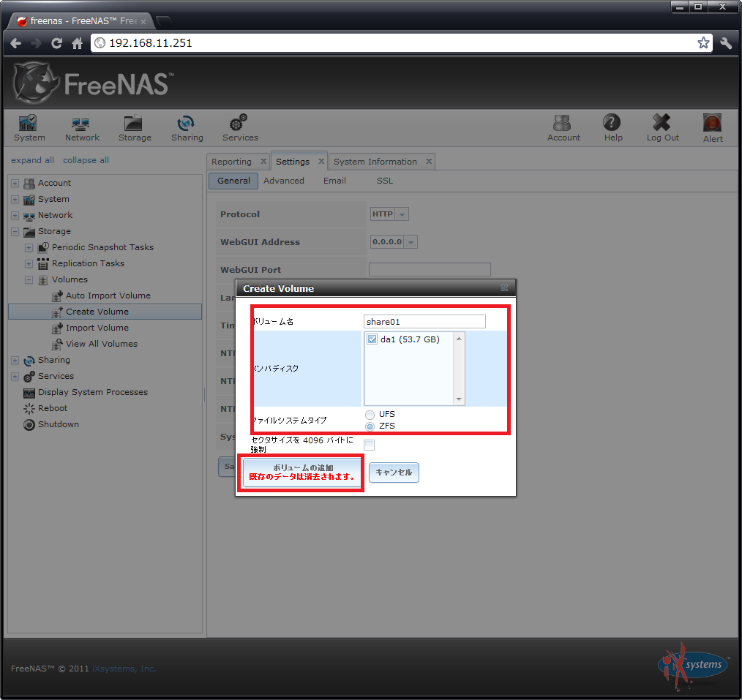This screenshot has height=700, width=742.
Task: Click the WebGUI Port input field
Action: [x=430, y=270]
